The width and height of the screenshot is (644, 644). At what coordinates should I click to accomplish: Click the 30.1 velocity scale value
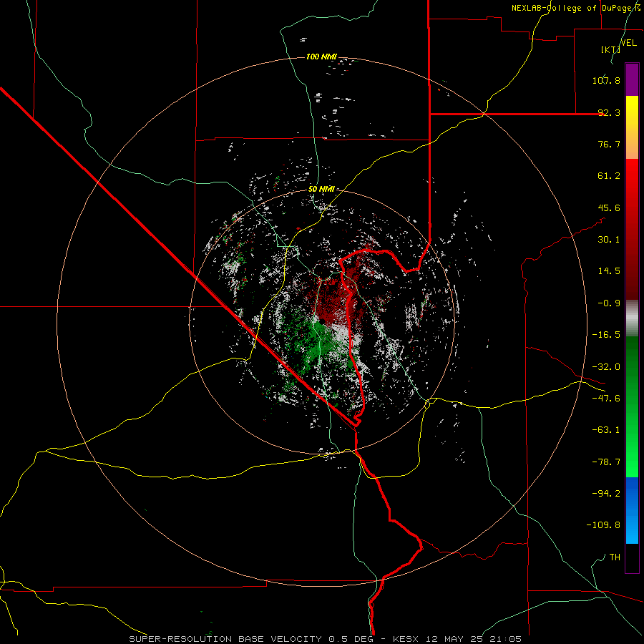[609, 240]
